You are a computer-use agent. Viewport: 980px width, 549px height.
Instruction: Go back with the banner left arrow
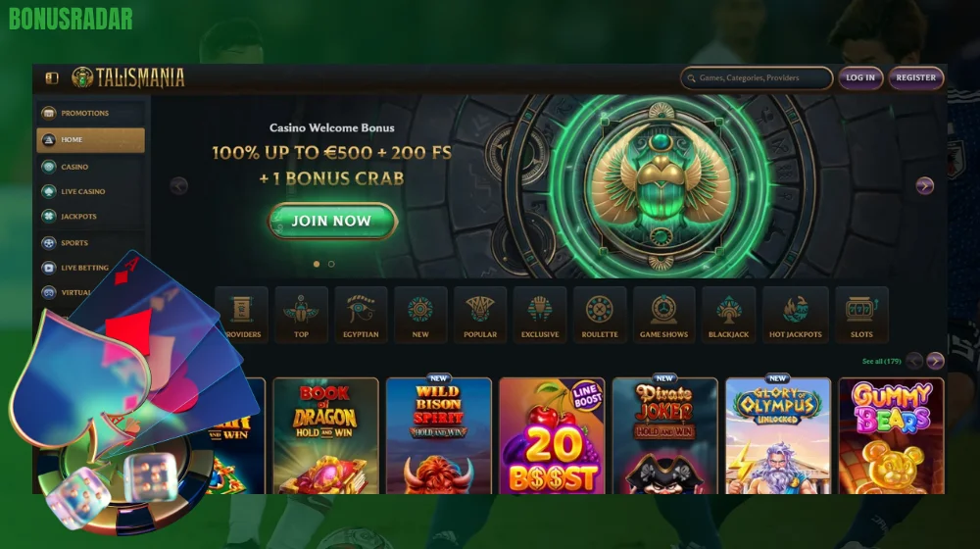point(179,185)
